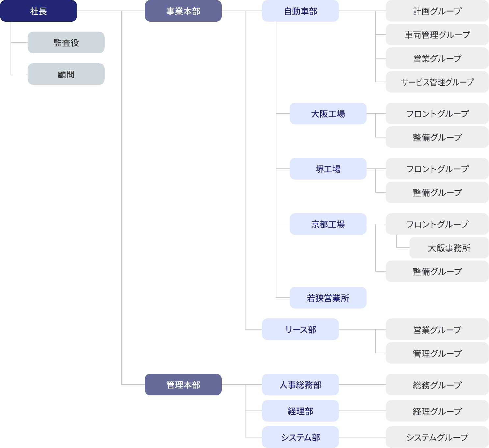This screenshot has width=489, height=448.
Task: Select the 顧問 box
Action: coord(66,74)
